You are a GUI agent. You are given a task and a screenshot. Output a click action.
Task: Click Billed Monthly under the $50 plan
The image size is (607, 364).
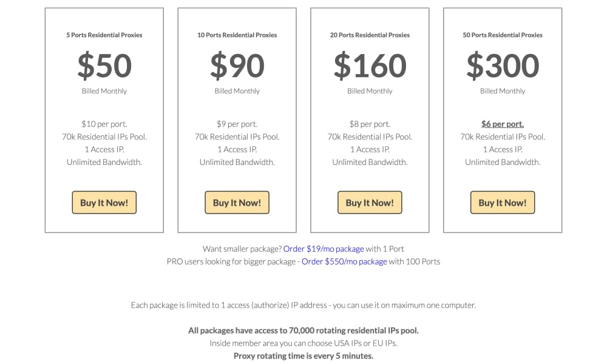pos(104,90)
